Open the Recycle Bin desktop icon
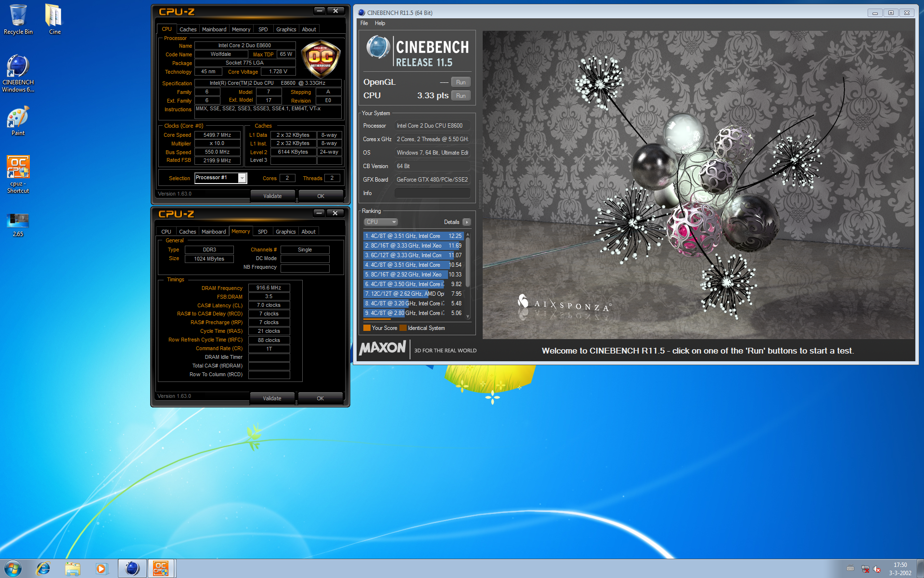The width and height of the screenshot is (924, 578). point(18,19)
